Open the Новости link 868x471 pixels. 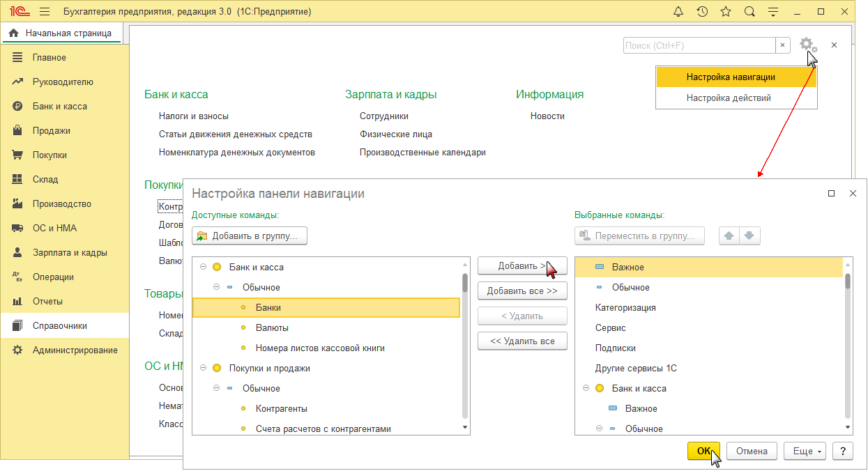pyautogui.click(x=547, y=116)
